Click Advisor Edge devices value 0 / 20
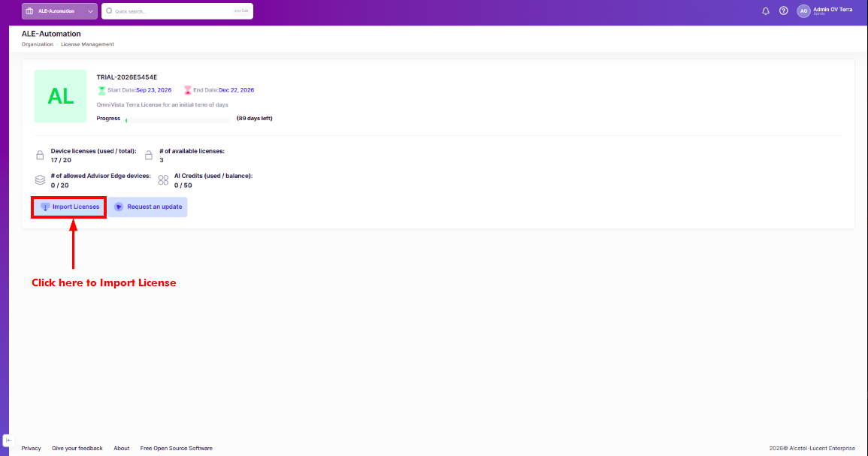Viewport: 868px width, 456px height. 60,186
